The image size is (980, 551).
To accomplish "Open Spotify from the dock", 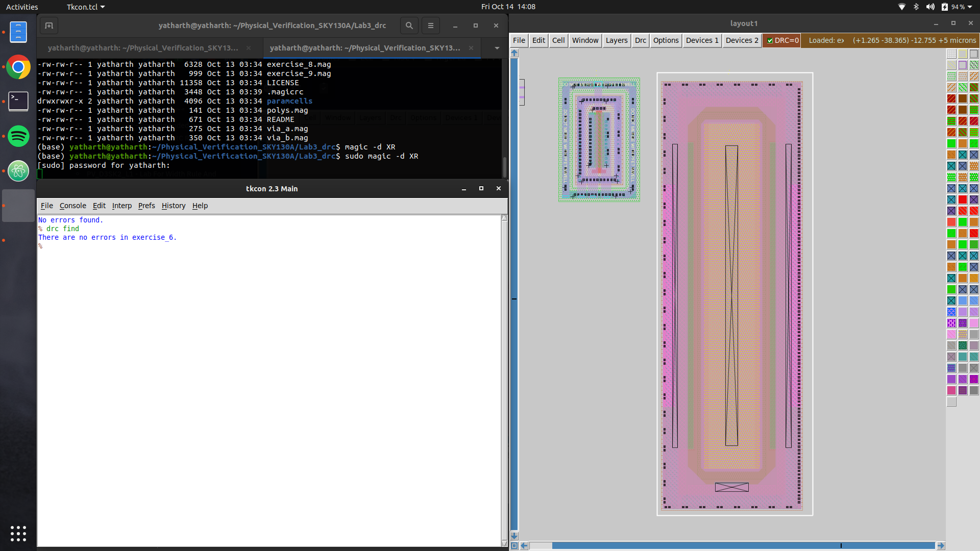I will 18,136.
